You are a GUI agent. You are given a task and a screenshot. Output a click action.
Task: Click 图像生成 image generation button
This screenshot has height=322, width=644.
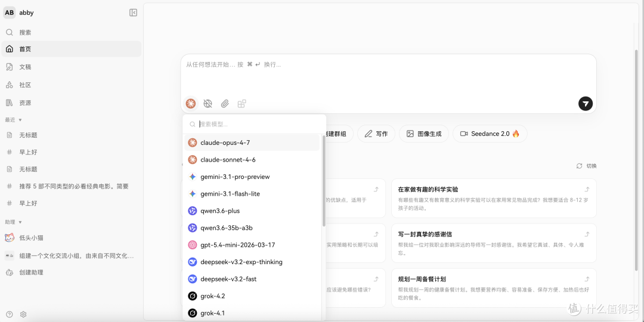pyautogui.click(x=424, y=134)
